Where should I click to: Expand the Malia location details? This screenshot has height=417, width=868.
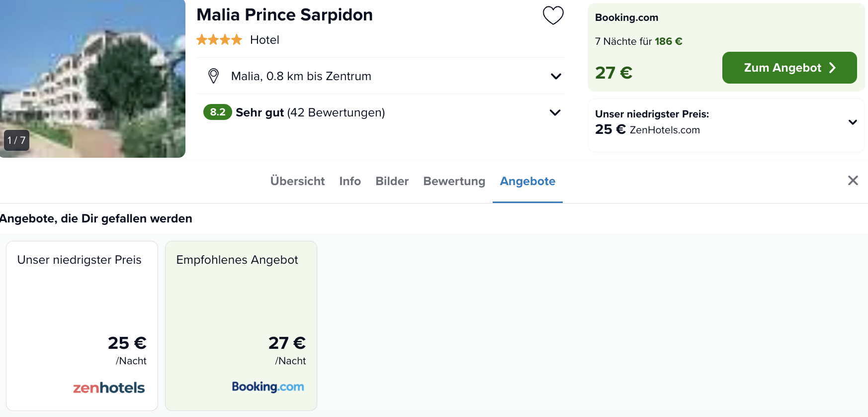(x=556, y=76)
